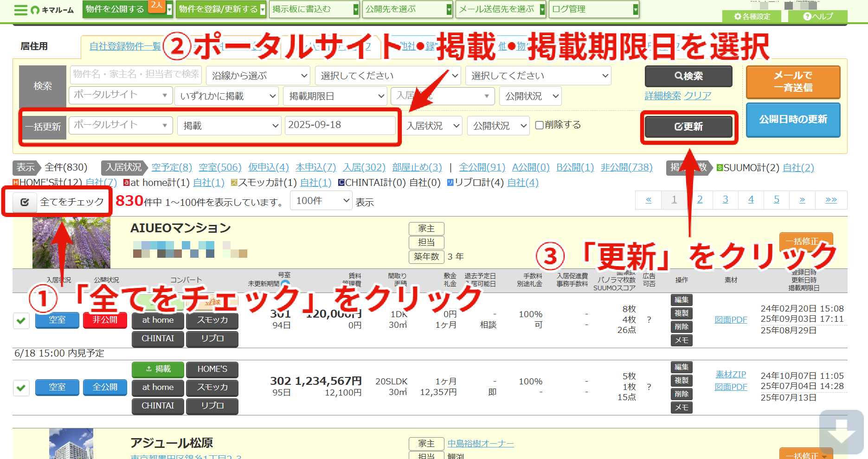Open the 公開先を選ぶ menu
Image resolution: width=868 pixels, height=459 pixels.
(407, 9)
